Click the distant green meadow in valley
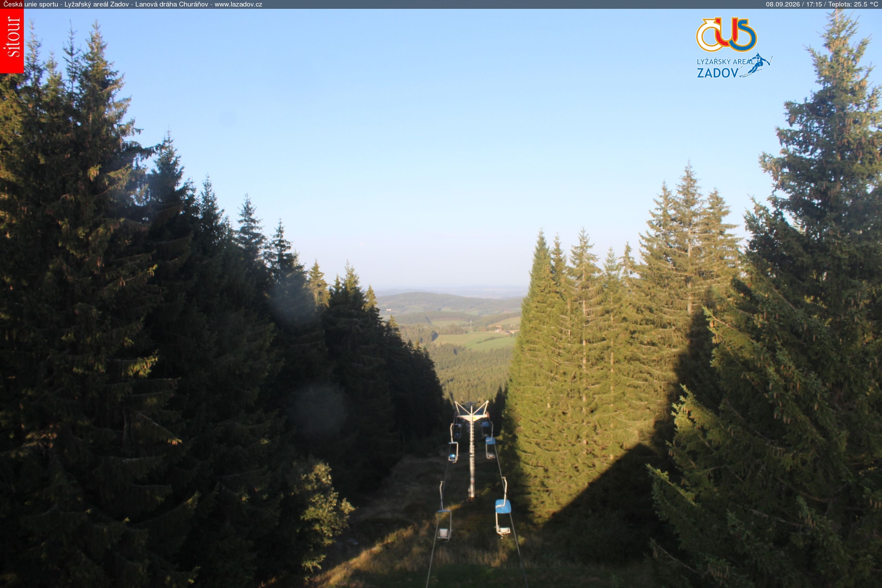 pyautogui.click(x=474, y=341)
